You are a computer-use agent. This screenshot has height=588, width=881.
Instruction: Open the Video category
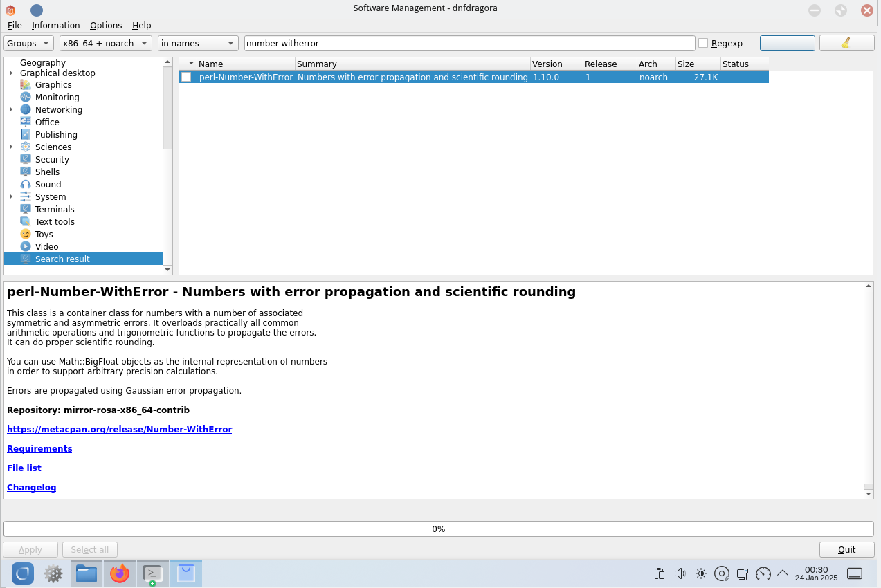pyautogui.click(x=46, y=246)
